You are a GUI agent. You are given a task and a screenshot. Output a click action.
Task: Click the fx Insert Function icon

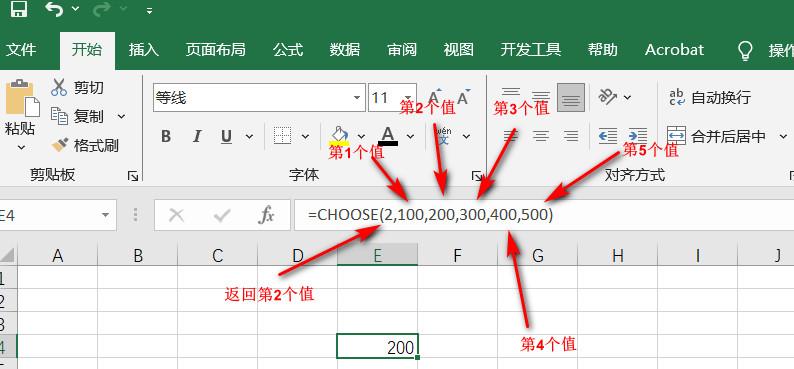pos(266,215)
